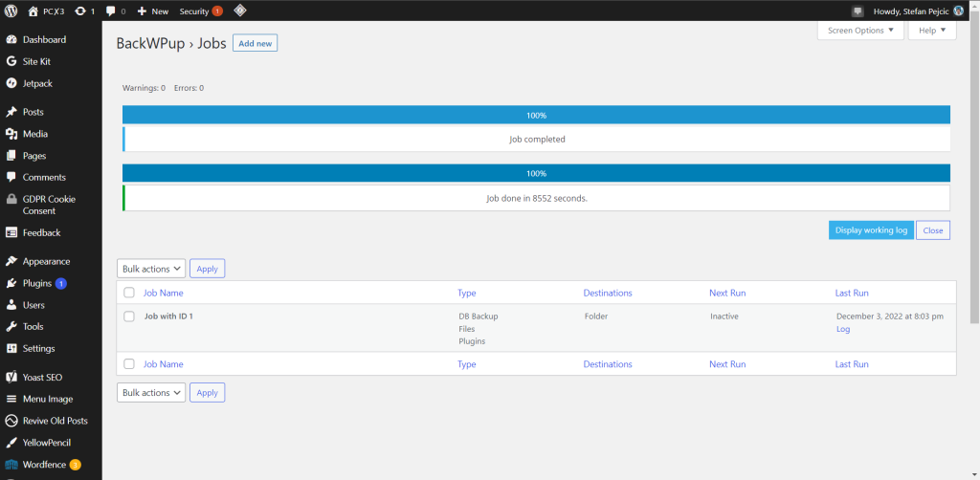Click the user avatar icon at top right
980x480 pixels.
[x=959, y=11]
